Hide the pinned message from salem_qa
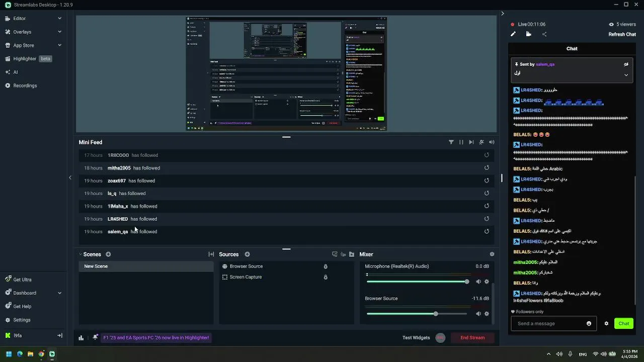This screenshot has width=644, height=362. coord(626,64)
